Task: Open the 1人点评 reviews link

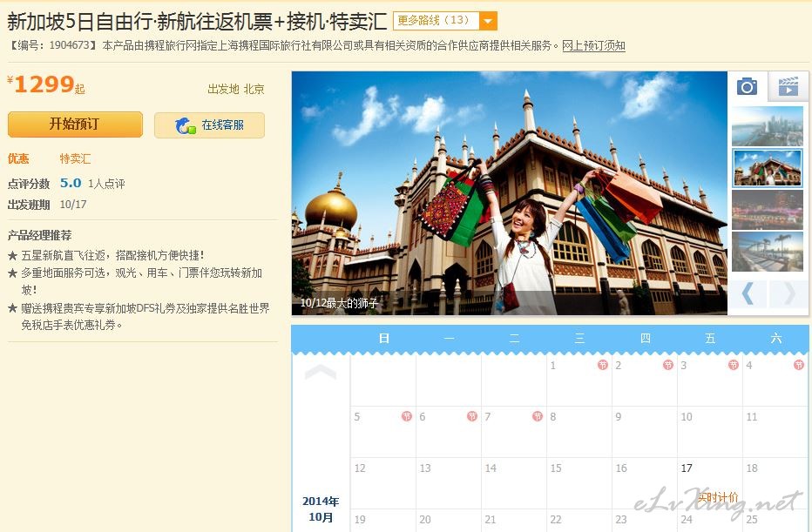Action: 106,184
